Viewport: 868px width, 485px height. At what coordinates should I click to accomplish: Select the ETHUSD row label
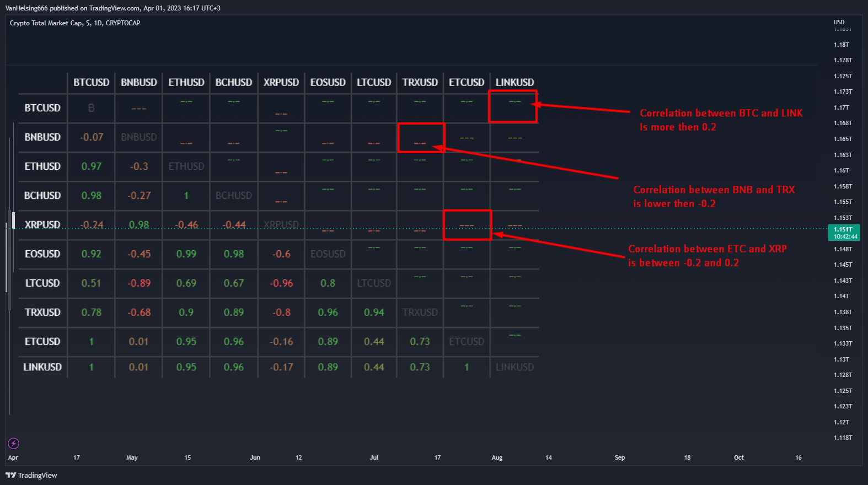coord(42,166)
